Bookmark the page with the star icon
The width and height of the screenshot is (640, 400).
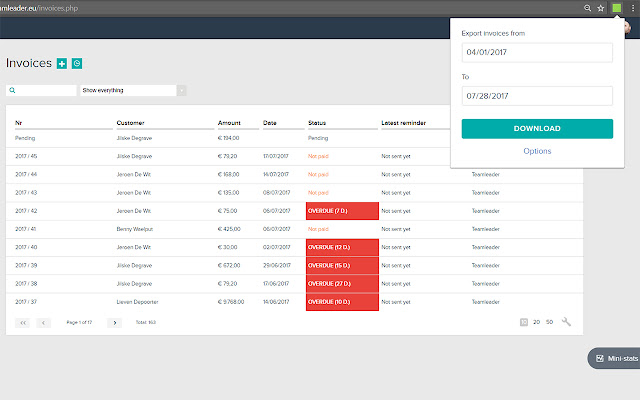[x=600, y=8]
